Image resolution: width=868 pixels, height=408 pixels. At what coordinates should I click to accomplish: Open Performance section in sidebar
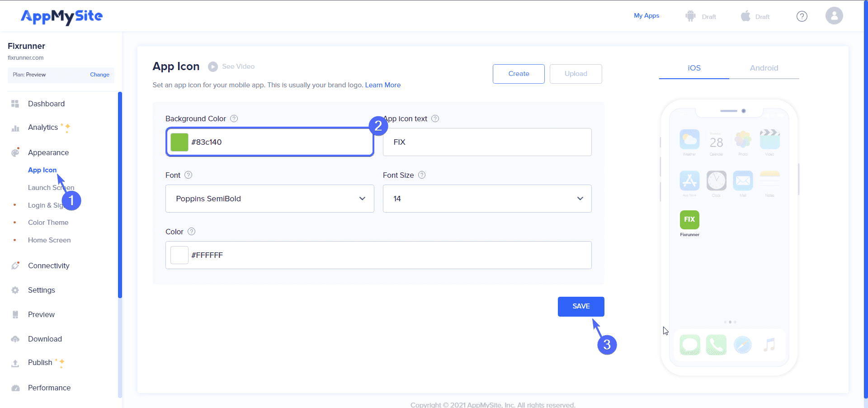[49, 388]
